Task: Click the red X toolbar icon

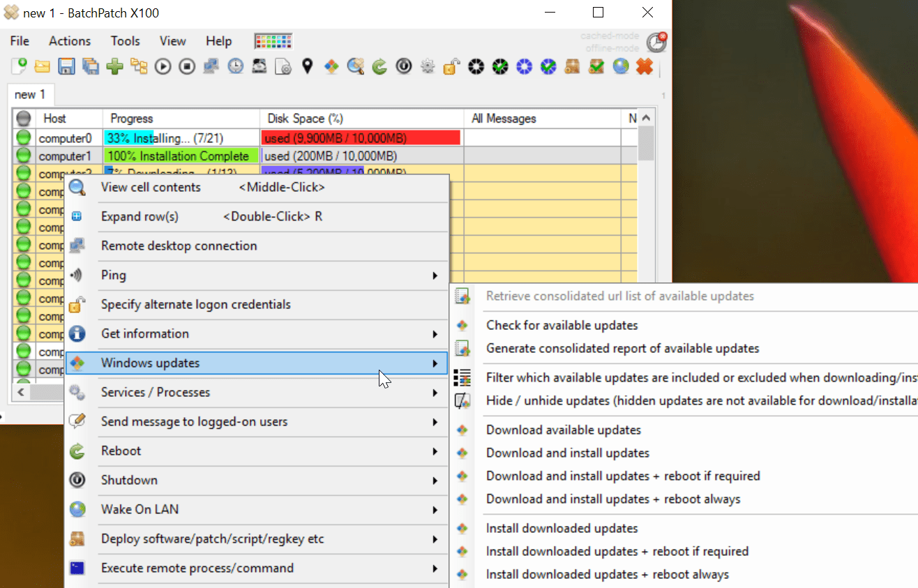Action: coord(645,66)
